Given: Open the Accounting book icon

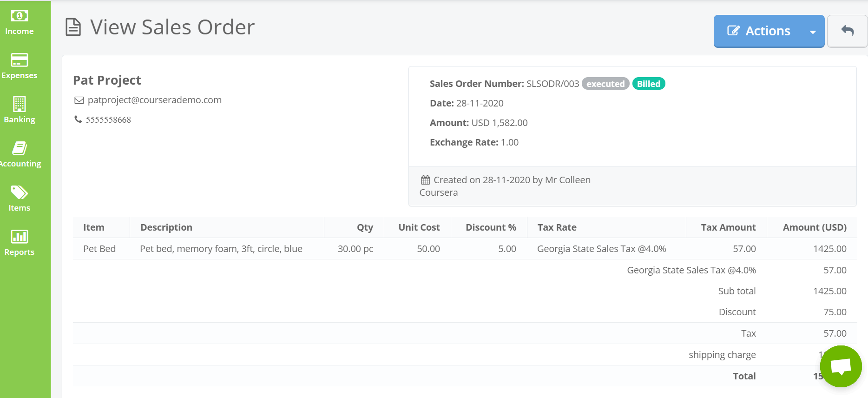Looking at the screenshot, I should click(x=20, y=148).
